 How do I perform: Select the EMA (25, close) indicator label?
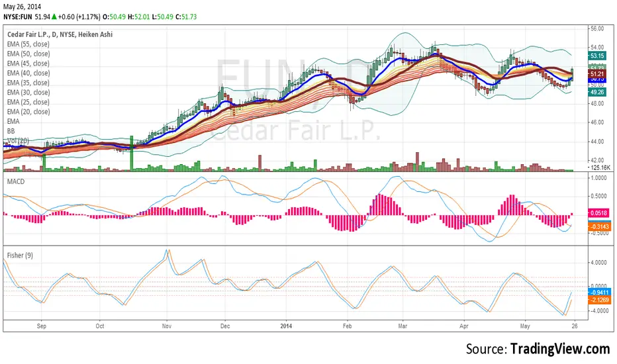click(x=28, y=102)
